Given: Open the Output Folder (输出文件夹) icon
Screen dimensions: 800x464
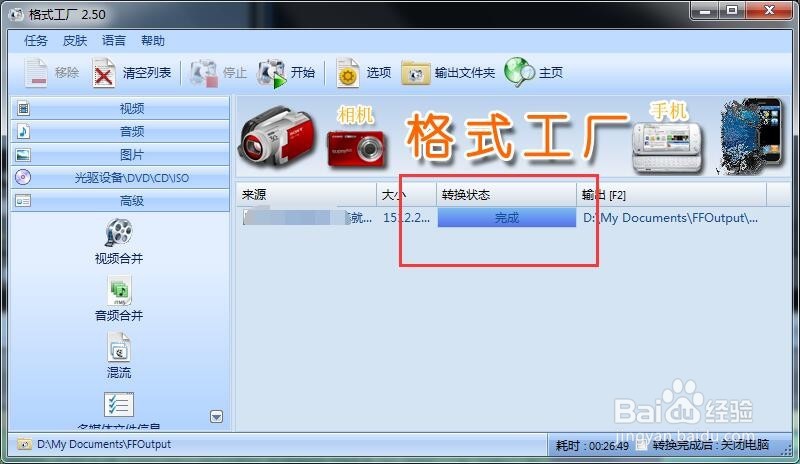Looking at the screenshot, I should (415, 73).
